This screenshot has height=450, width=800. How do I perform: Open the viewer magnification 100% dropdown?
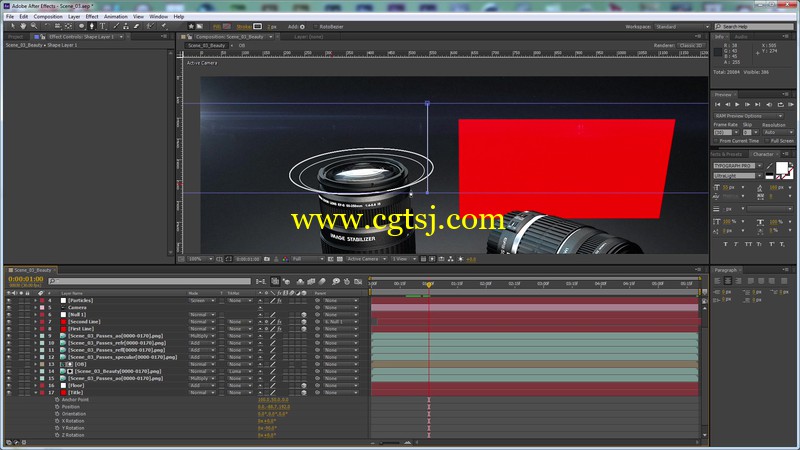pos(201,259)
